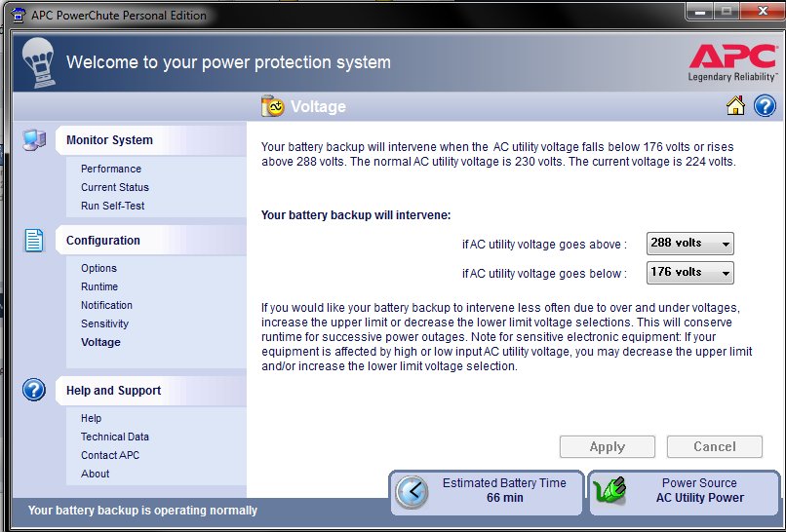Image resolution: width=786 pixels, height=532 pixels.
Task: Open the Help page link
Action: [x=91, y=418]
